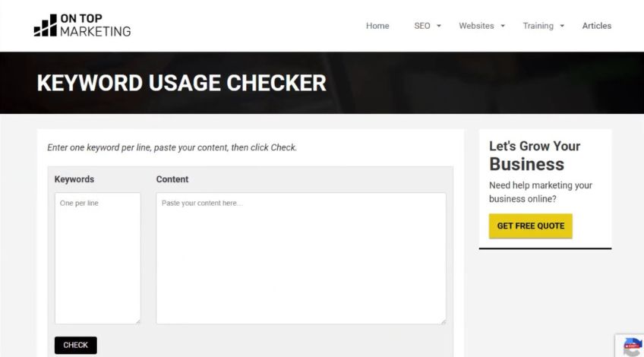Screen dimensions: 644x357
Task: Click the 'Enter one keyword per line' instruction text
Action: (172, 147)
